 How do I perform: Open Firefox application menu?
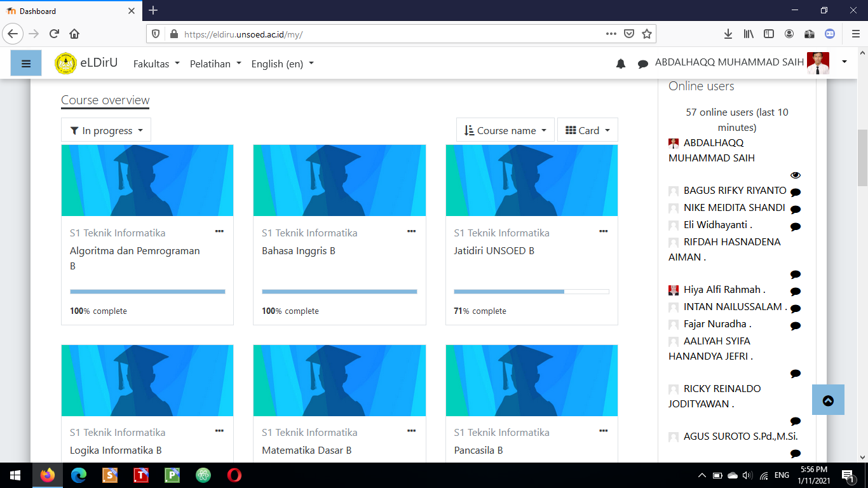855,34
